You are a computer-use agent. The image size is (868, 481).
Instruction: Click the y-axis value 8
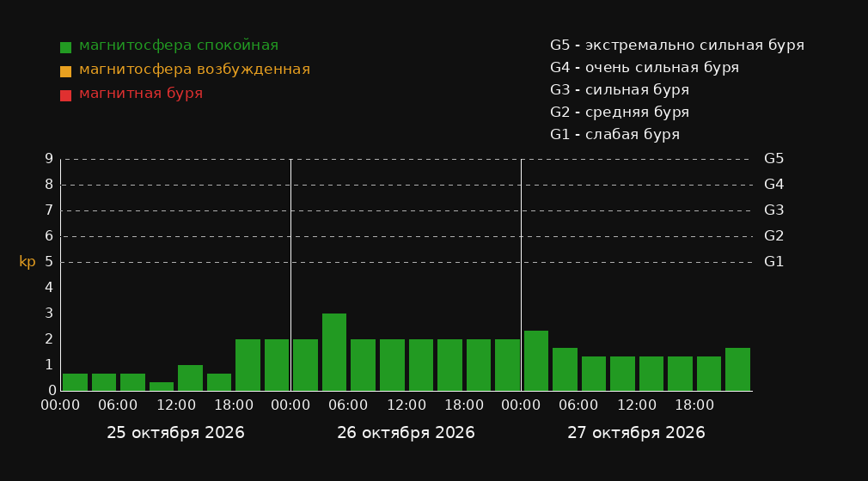click(x=49, y=185)
